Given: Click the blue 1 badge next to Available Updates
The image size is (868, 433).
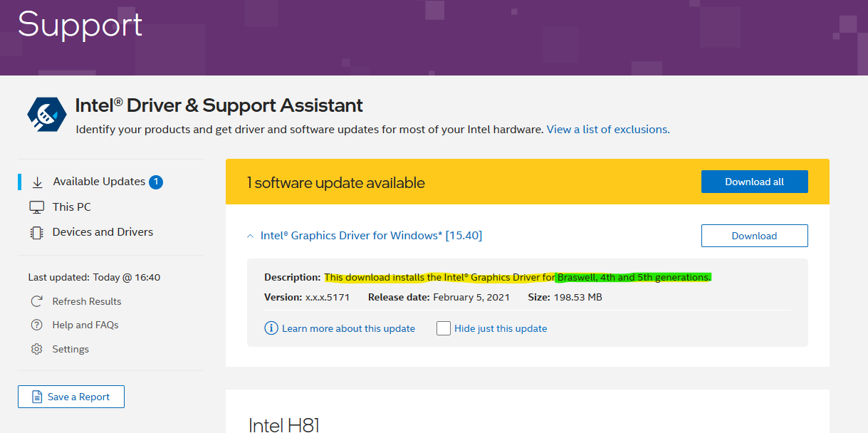Looking at the screenshot, I should (155, 182).
